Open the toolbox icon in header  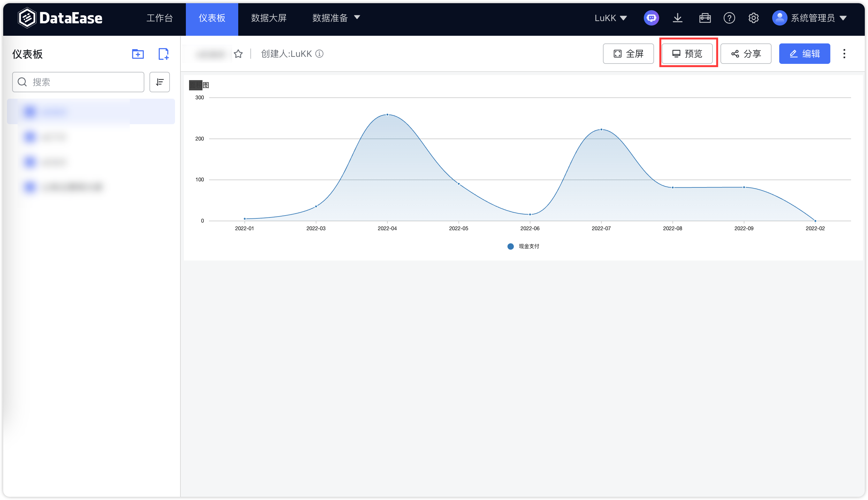[705, 18]
